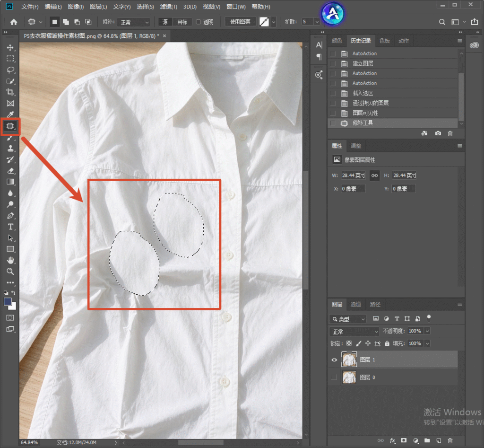
Task: Select the Horizontal Type tool
Action: pos(10,227)
